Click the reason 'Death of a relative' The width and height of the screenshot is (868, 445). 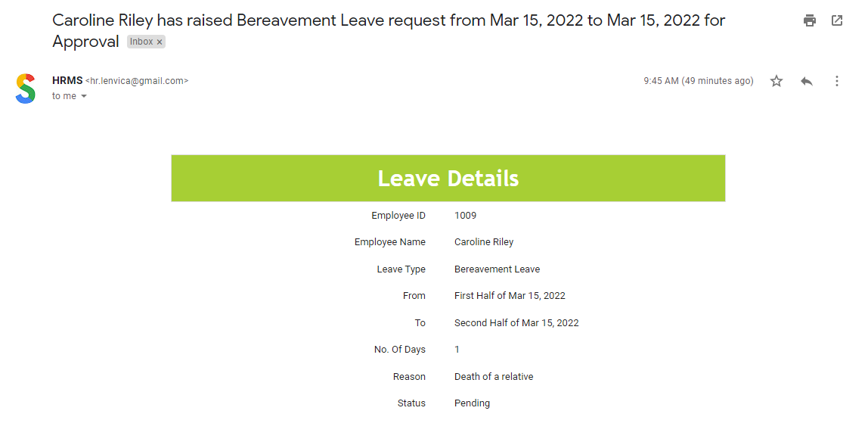[494, 377]
